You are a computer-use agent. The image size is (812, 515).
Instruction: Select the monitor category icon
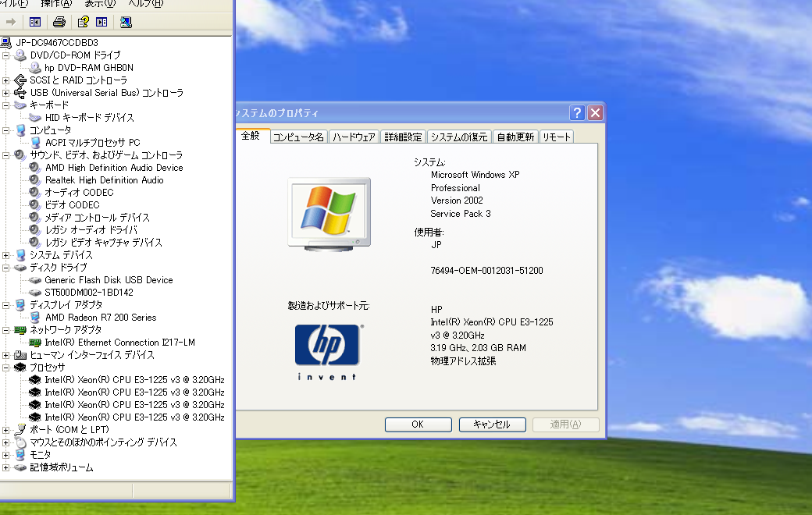20,454
